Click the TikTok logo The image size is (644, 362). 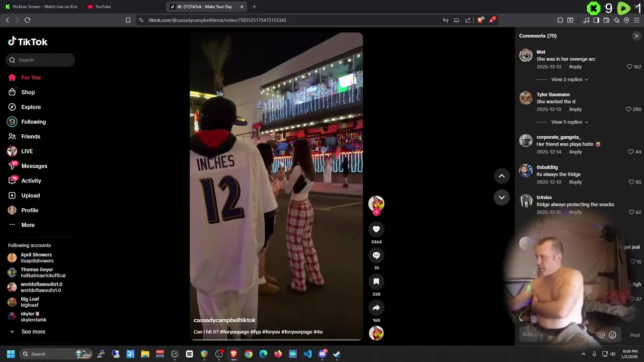click(x=28, y=42)
